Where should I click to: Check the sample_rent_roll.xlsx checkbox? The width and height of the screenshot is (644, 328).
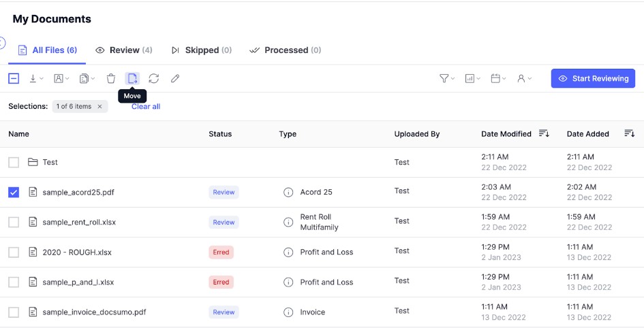point(14,223)
